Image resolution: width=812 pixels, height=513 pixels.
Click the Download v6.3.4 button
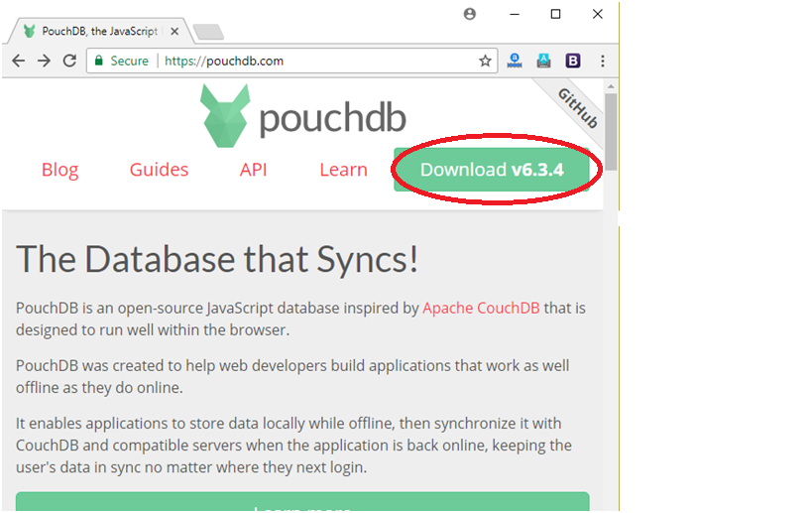(492, 170)
